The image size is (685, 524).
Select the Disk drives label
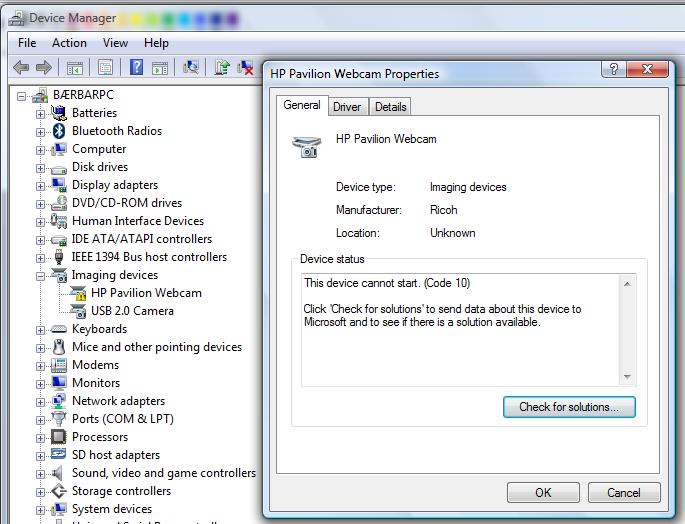coord(100,167)
